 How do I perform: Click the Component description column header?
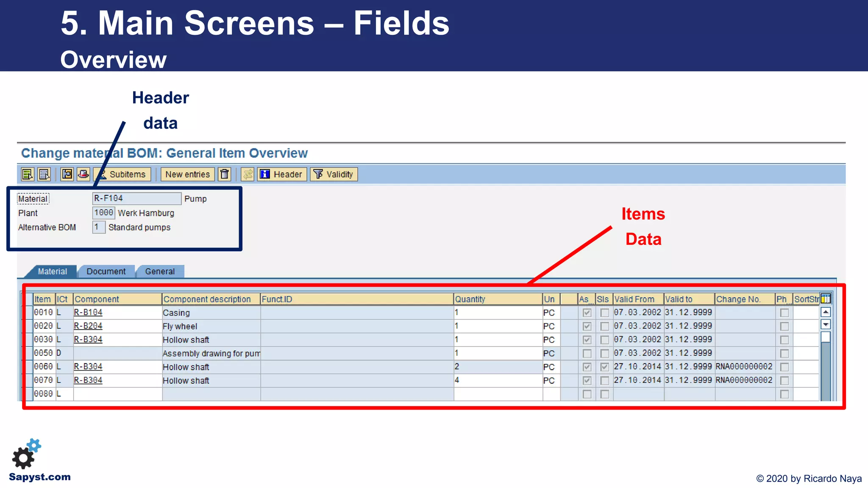click(x=211, y=299)
